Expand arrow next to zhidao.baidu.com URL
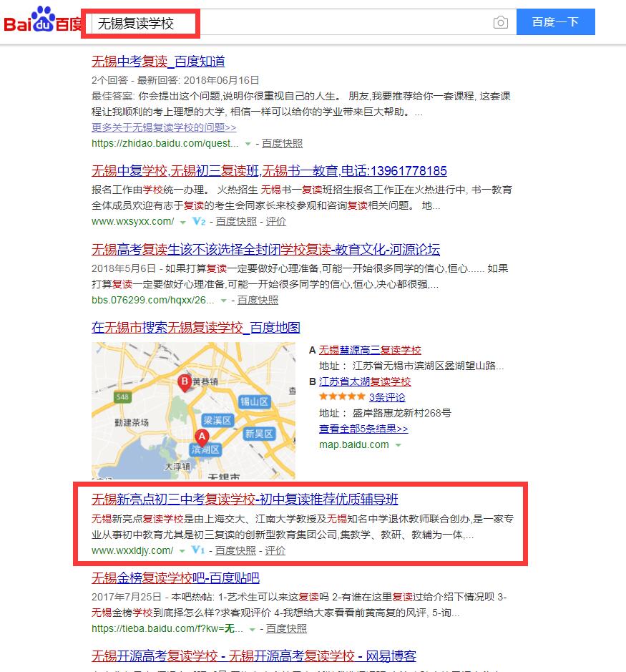The image size is (626, 672). pos(248,144)
